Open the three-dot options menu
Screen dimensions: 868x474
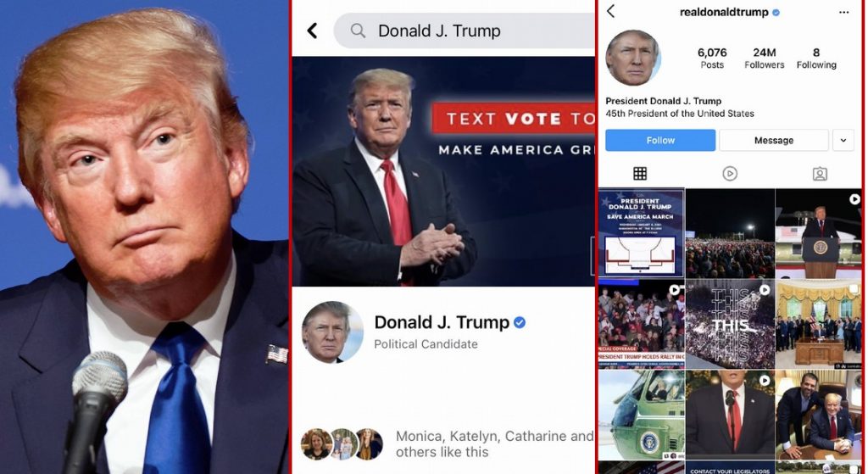click(x=843, y=12)
